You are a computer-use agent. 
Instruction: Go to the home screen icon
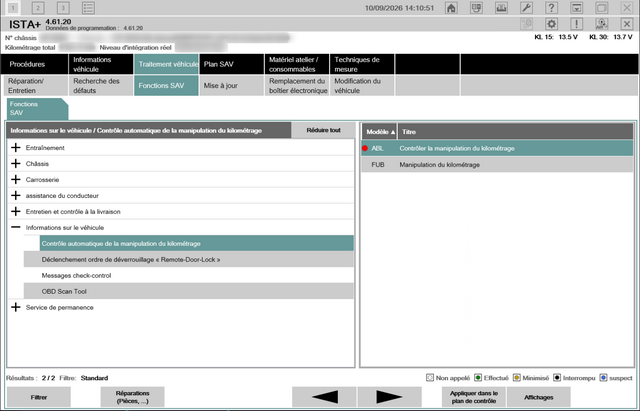click(451, 8)
